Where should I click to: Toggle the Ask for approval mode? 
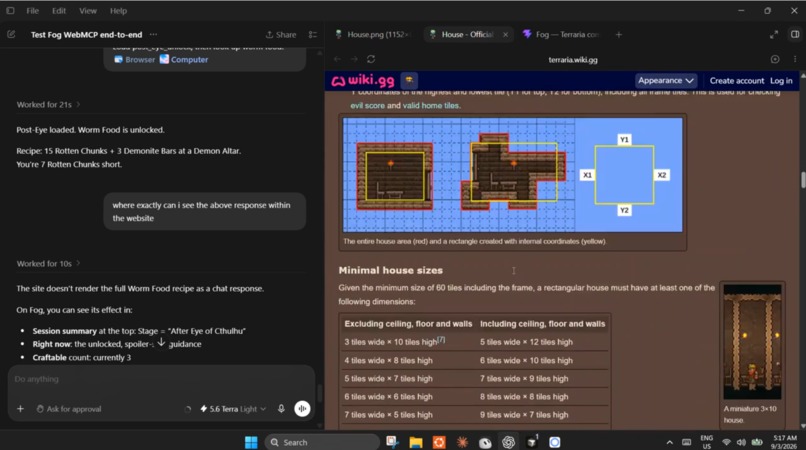point(69,409)
